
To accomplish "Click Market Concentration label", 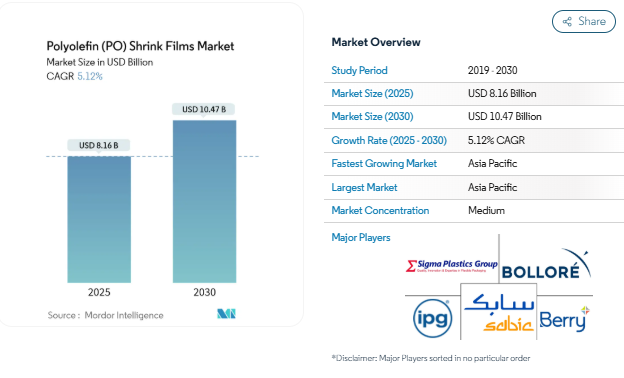I will [x=380, y=210].
